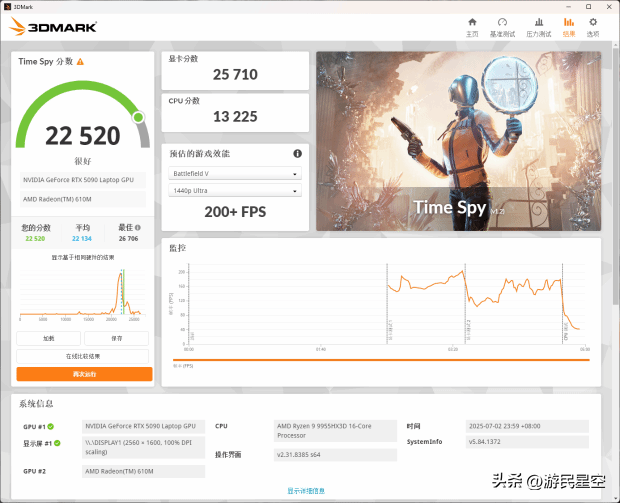Click the 加载 (Load) button

pos(49,338)
